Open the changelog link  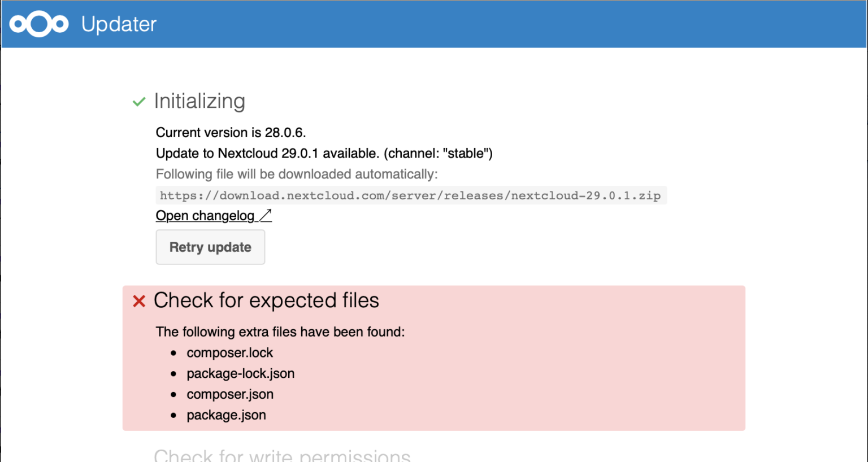click(x=205, y=215)
